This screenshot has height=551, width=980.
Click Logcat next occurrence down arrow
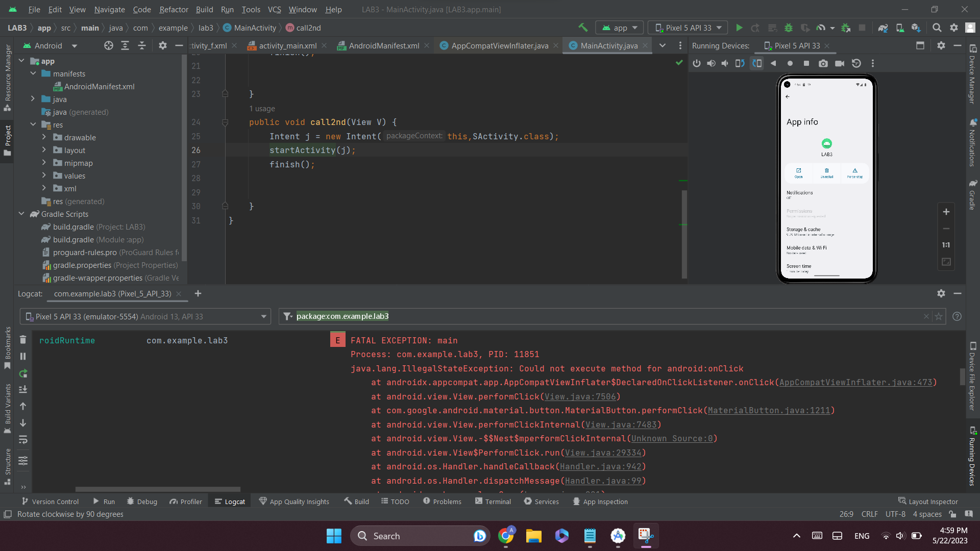[x=23, y=423]
